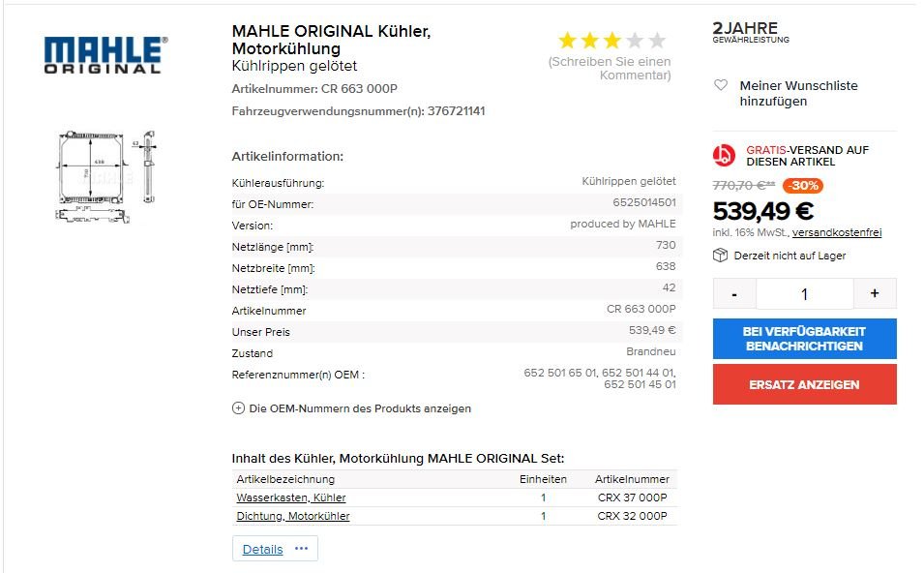Viewport: 924px width, 573px height.
Task: Open the Dichtung, Motorkühler link
Action: click(x=293, y=516)
